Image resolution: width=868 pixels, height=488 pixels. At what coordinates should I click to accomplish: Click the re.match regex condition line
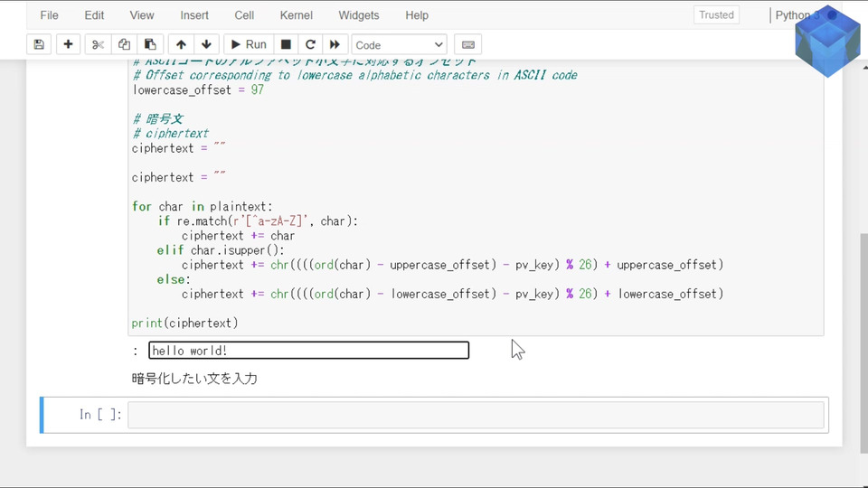pyautogui.click(x=258, y=221)
